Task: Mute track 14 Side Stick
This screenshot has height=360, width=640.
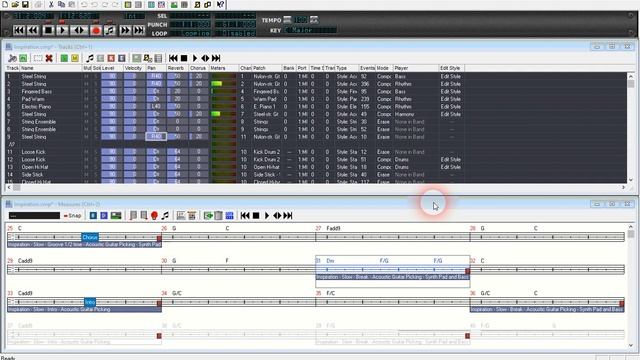Action: point(87,174)
